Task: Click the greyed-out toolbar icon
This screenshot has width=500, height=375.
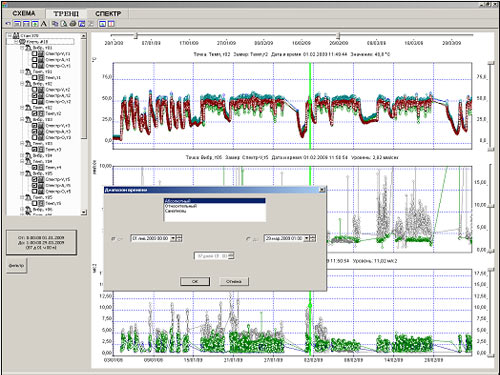Action: [91, 24]
